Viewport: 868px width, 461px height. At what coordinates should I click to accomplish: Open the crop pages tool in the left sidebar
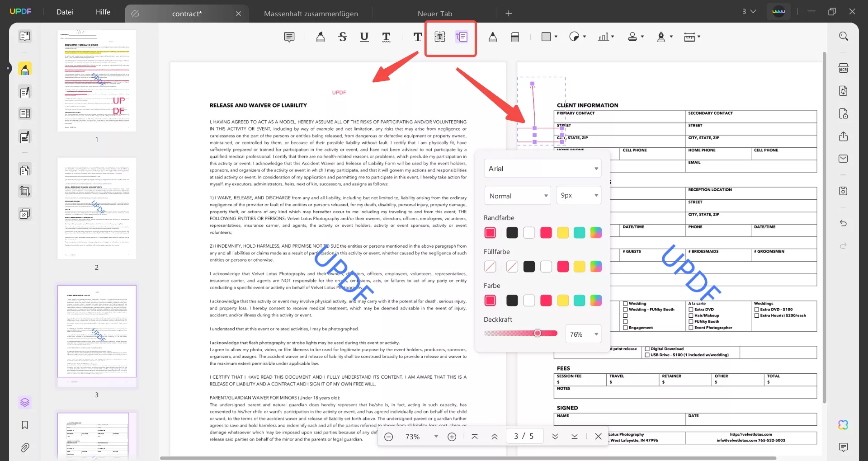tap(25, 191)
